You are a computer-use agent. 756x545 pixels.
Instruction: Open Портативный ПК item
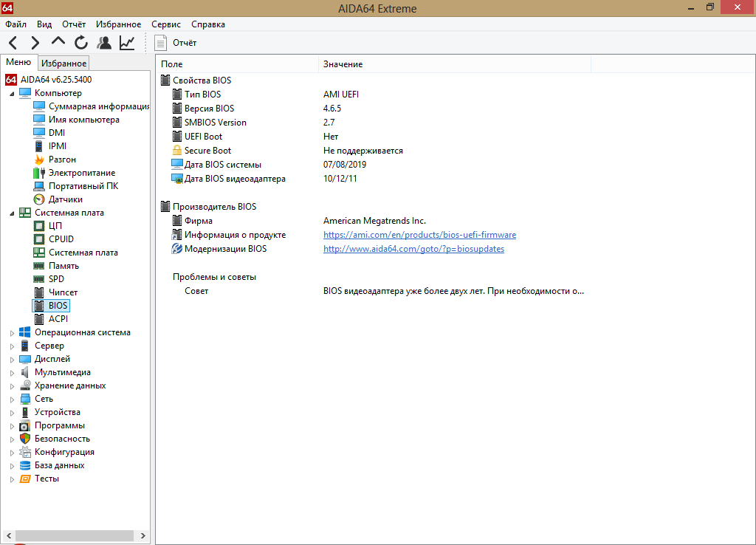(x=76, y=186)
